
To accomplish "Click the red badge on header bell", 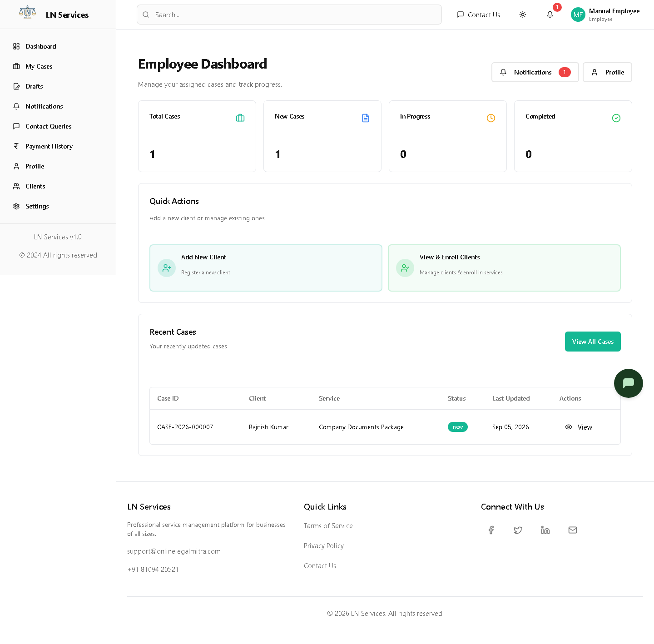I will tap(557, 7).
